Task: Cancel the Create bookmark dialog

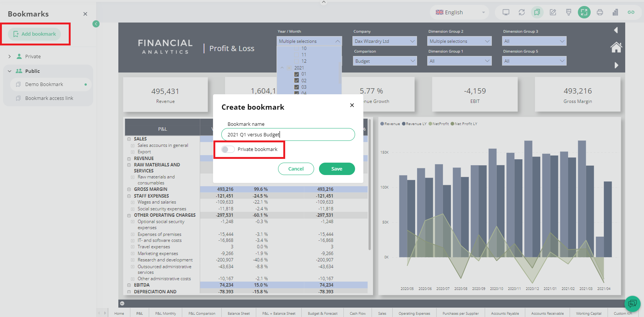Action: coord(296,169)
